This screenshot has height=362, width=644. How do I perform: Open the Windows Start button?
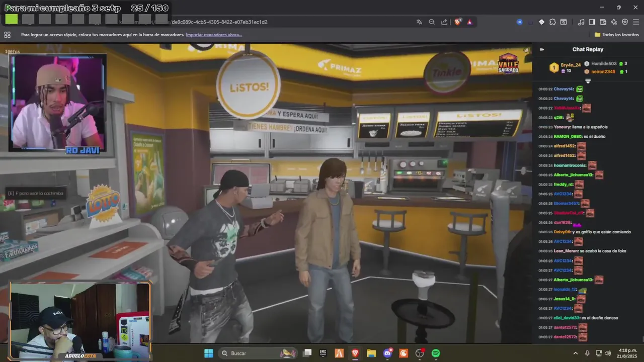[x=208, y=353]
